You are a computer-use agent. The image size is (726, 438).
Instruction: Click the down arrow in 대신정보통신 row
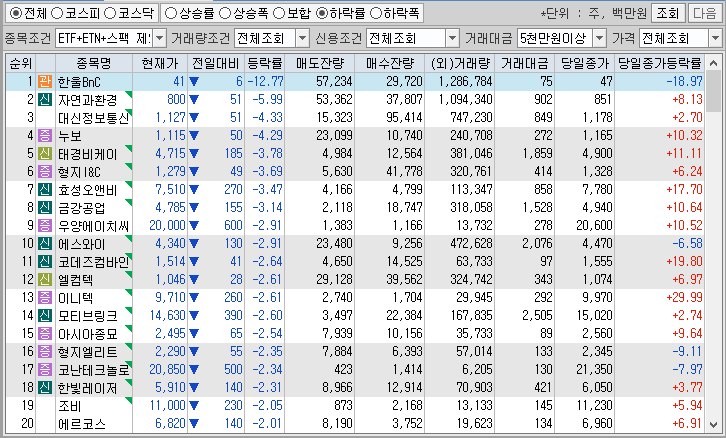pos(194,118)
